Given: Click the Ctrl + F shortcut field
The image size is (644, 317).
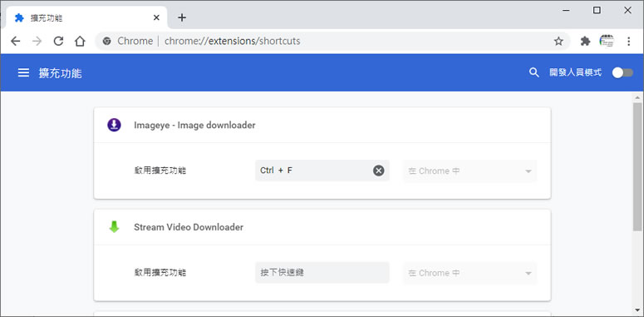Looking at the screenshot, I should [x=322, y=171].
